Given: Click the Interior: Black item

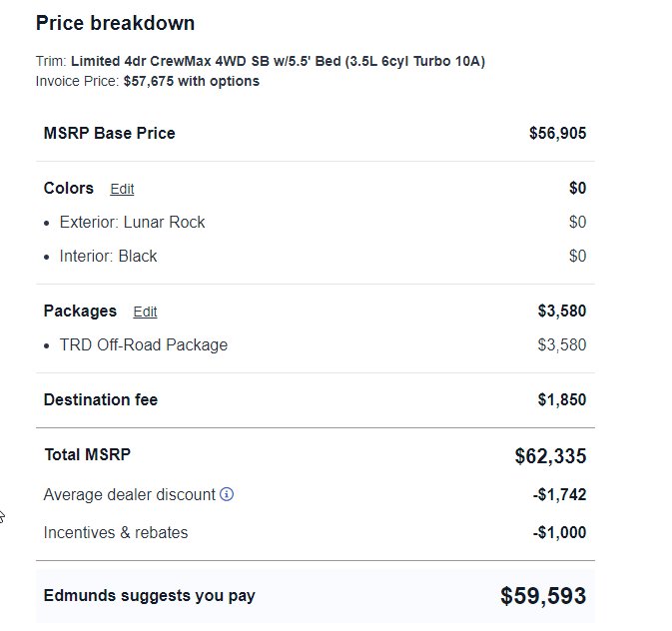Looking at the screenshot, I should (108, 256).
